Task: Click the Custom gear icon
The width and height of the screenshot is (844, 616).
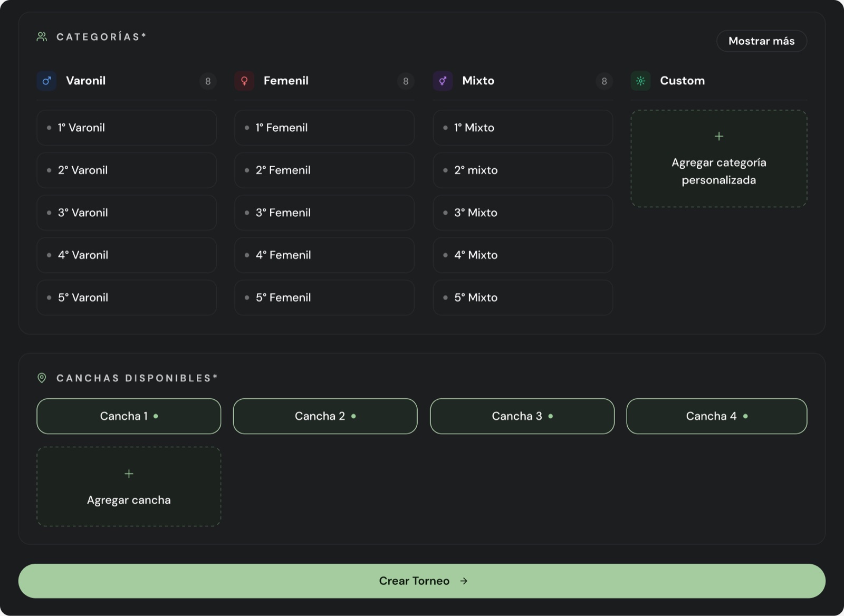Action: click(640, 81)
